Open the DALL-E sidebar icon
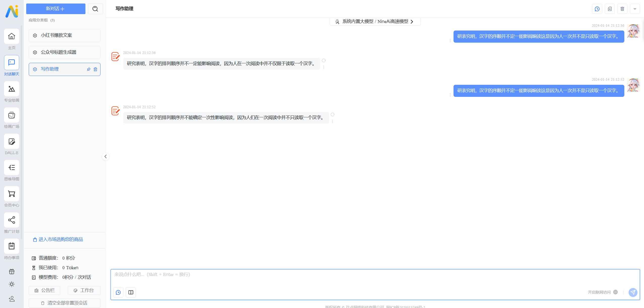This screenshot has height=308, width=644. tap(12, 142)
